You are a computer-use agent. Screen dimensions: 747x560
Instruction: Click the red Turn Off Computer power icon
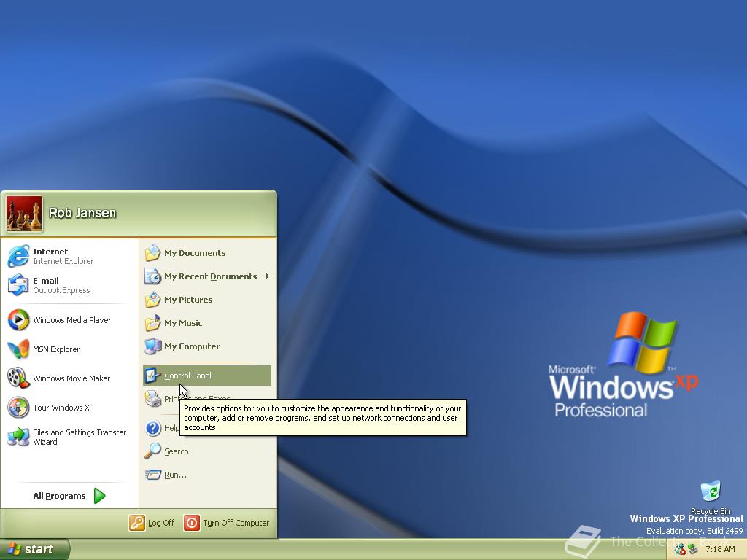pos(192,523)
